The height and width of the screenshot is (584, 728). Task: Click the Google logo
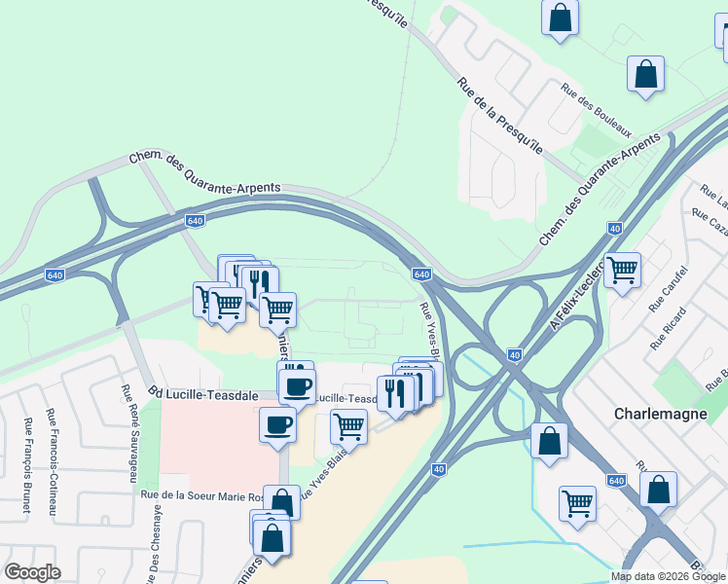click(32, 573)
